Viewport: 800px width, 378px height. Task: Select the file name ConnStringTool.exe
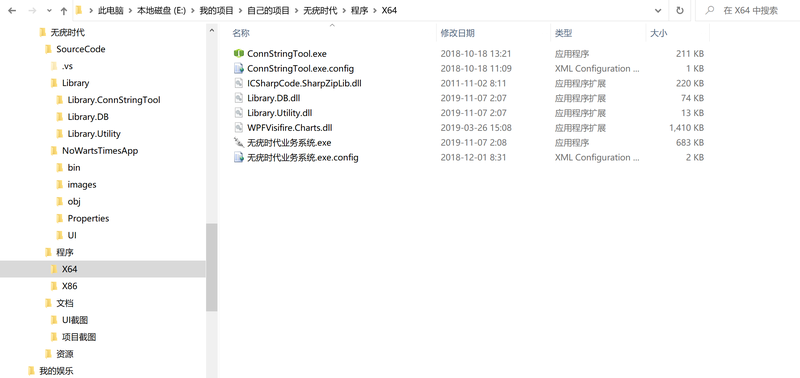point(287,54)
